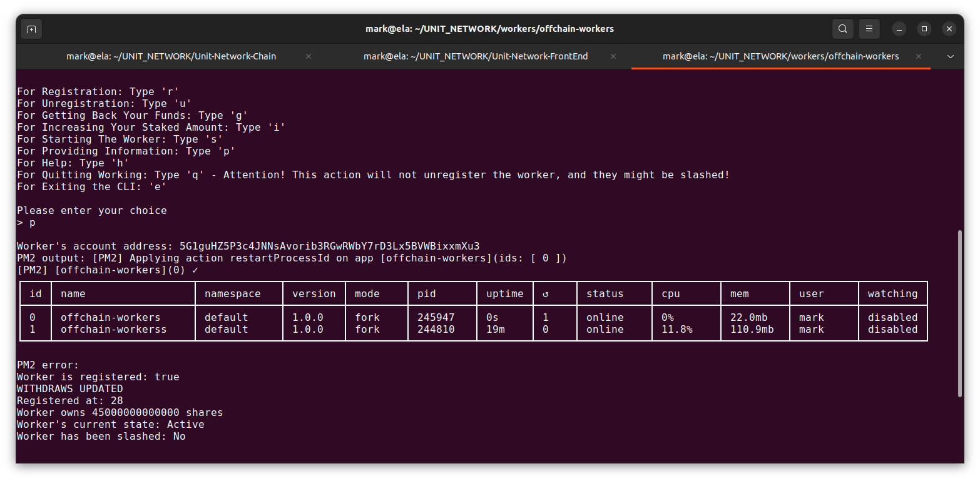Screen dimensions: 980x481
Task: Maximize the terminal window
Action: pos(924,29)
